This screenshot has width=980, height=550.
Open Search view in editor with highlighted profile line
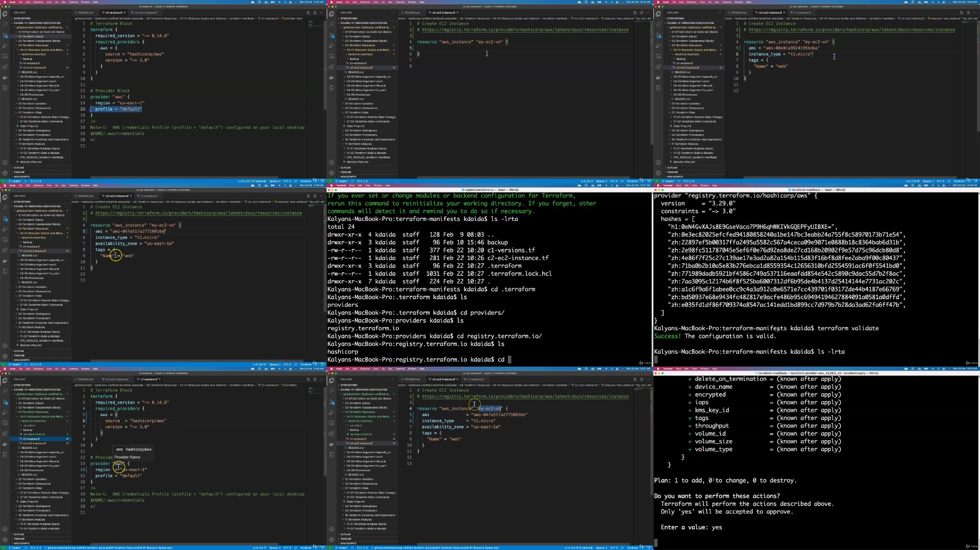(x=5, y=24)
